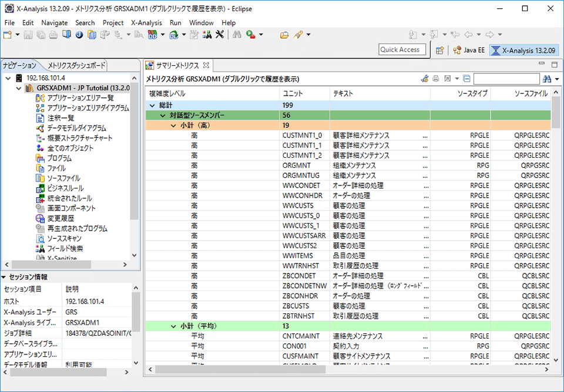This screenshot has height=392, width=564.
Task: Click the green Run with toolbox icon
Action: (x=251, y=35)
